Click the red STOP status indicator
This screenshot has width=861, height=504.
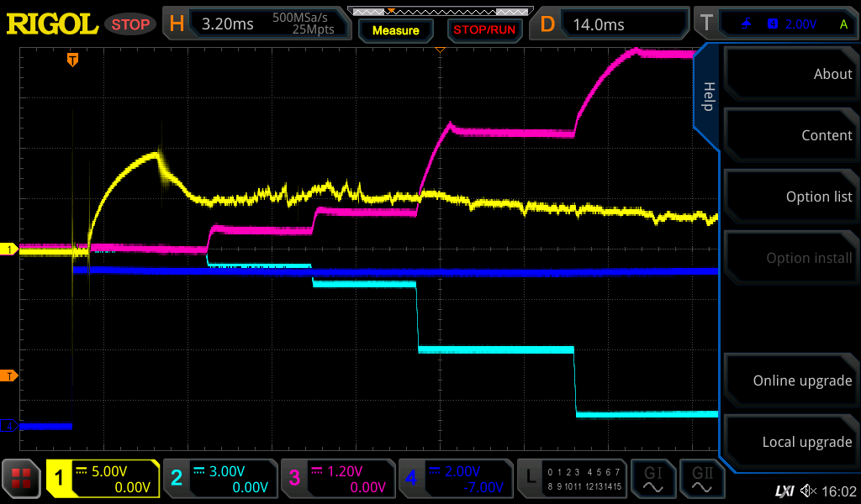click(x=130, y=24)
